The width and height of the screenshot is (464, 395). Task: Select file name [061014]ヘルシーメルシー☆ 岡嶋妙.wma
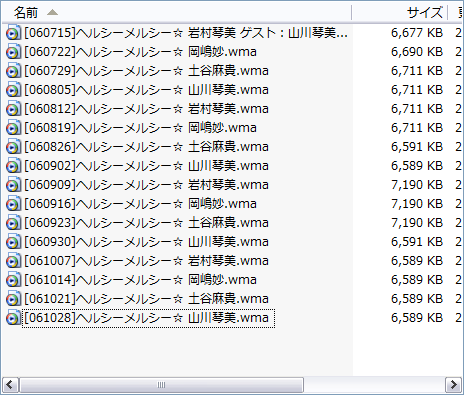coord(140,280)
